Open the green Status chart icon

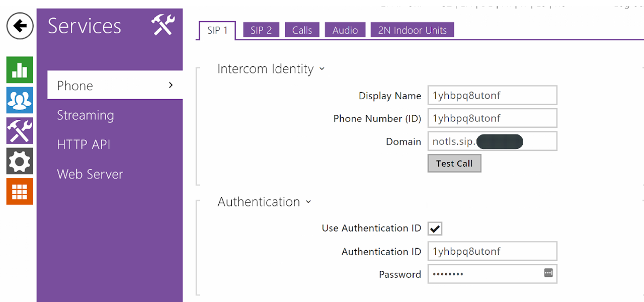20,70
